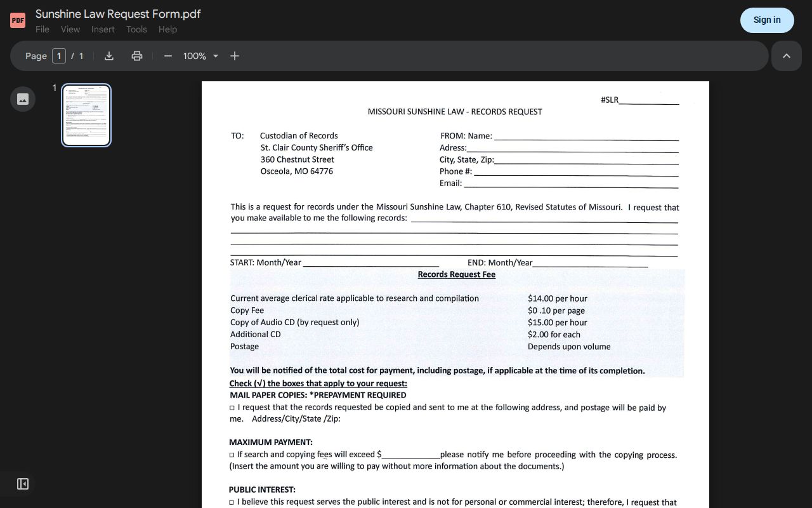Open the File menu

tap(43, 29)
